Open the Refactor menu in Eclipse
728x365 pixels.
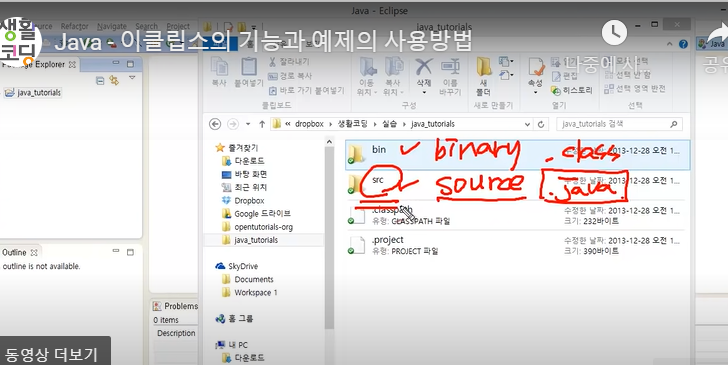74,26
